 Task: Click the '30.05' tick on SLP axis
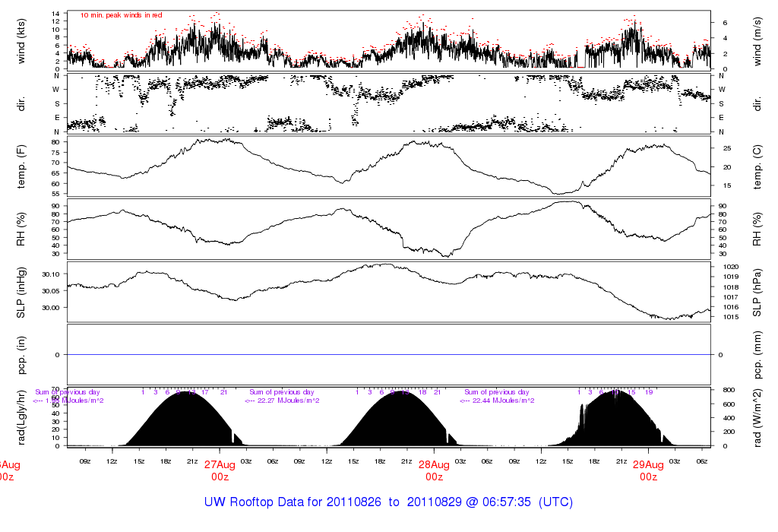(x=51, y=291)
